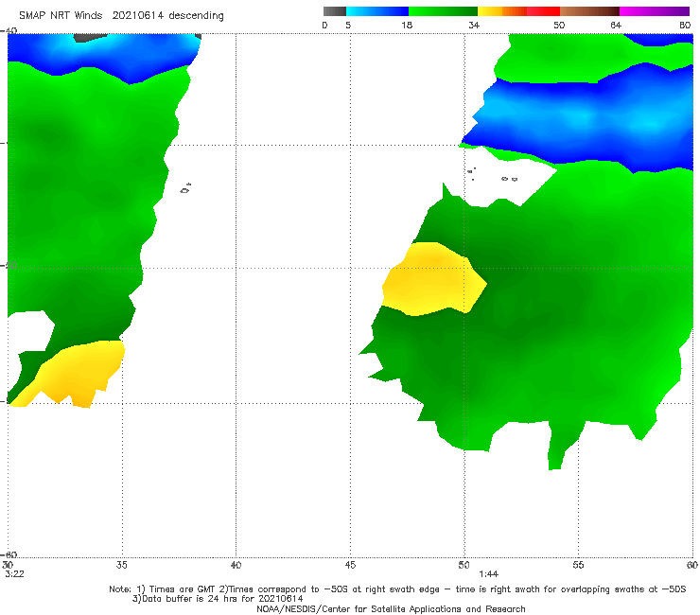Click the longitude axis label '40'
This screenshot has width=700, height=615.
coord(236,565)
